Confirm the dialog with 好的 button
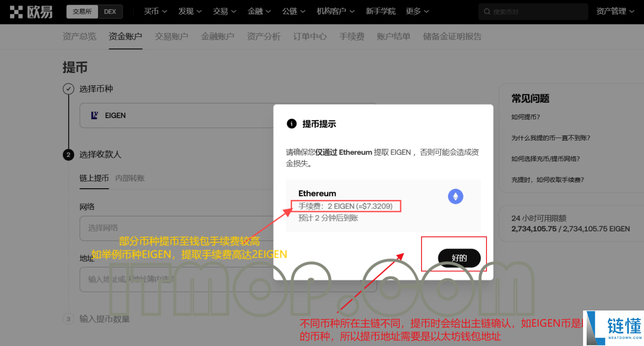Screen dimensions: 644x346 coord(459,258)
